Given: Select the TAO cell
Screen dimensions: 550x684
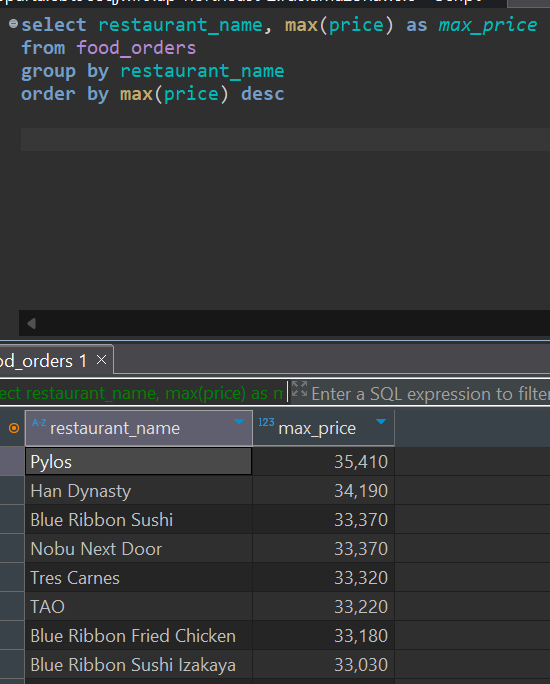Looking at the screenshot, I should pyautogui.click(x=139, y=606).
